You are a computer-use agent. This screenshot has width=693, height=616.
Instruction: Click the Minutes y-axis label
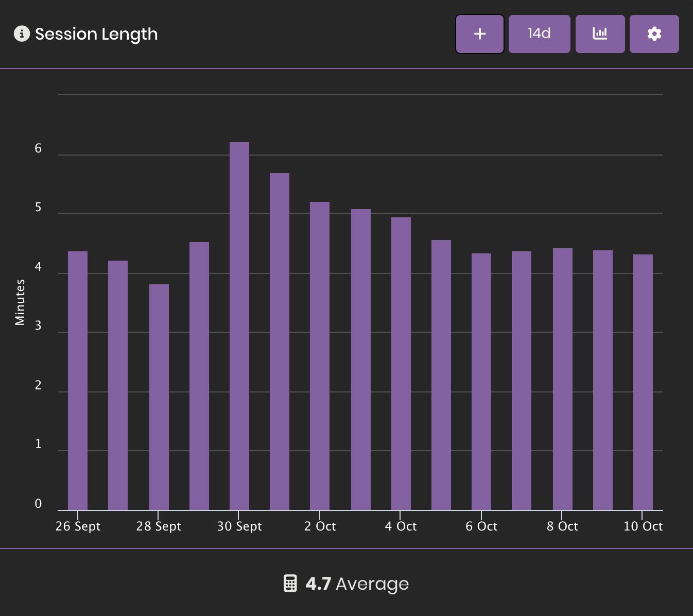(x=20, y=302)
